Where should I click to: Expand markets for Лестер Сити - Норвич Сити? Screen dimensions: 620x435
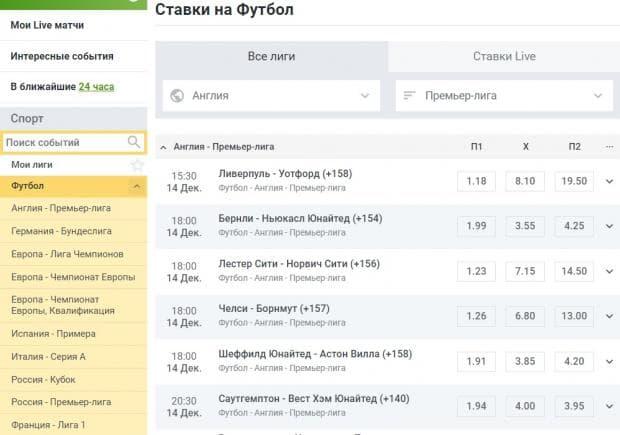[609, 271]
